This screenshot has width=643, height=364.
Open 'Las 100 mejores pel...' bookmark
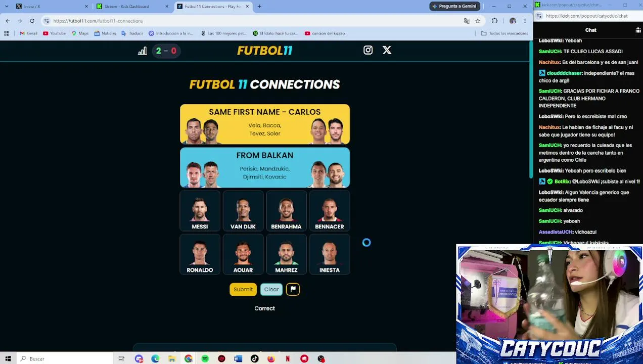coord(223,33)
